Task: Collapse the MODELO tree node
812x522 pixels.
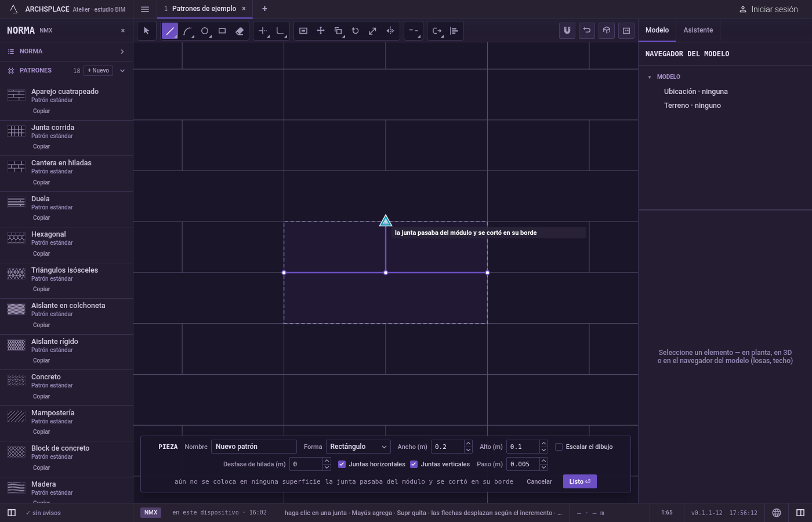Action: pyautogui.click(x=650, y=77)
